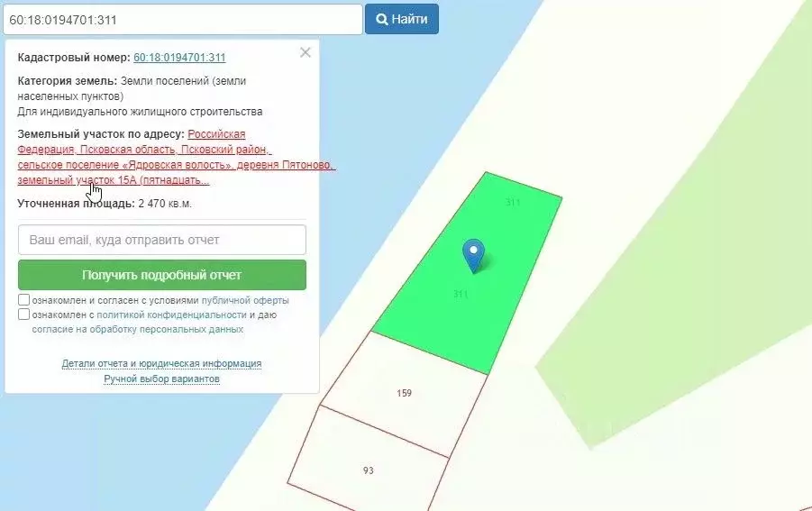
Task: Click the email input for report
Action: (162, 240)
